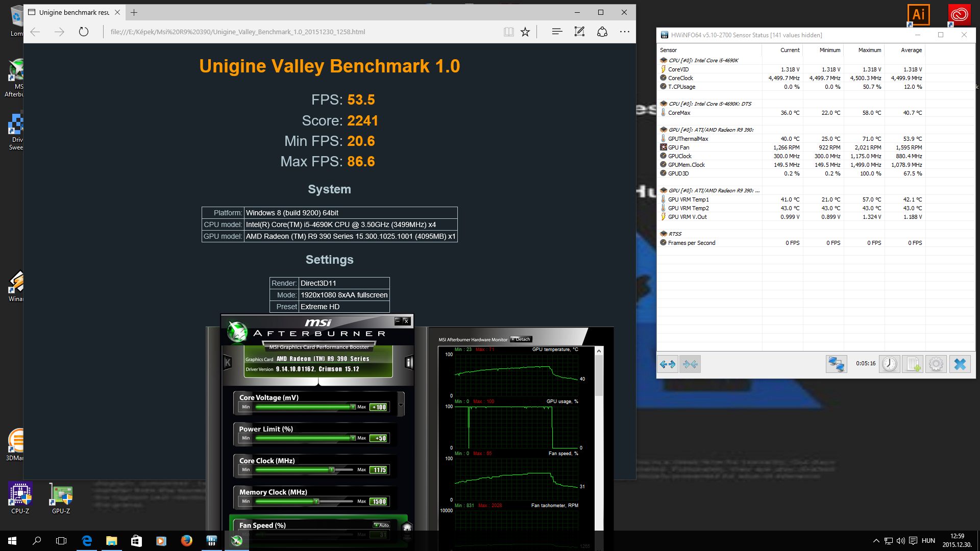Click the Maximum column header in HWiNFO

pyautogui.click(x=864, y=50)
